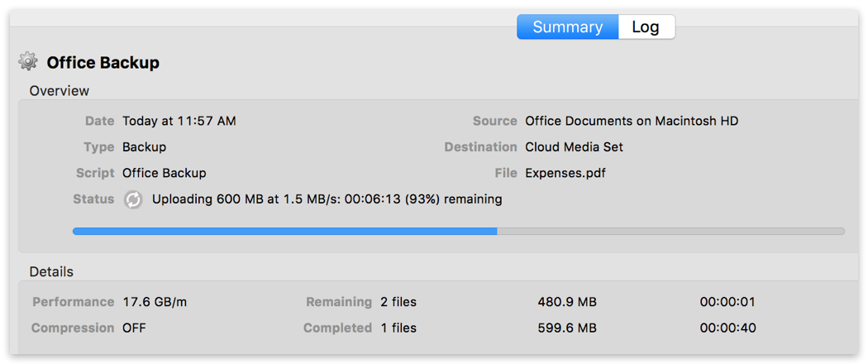
Task: Click the Uploading 600 MB status text
Action: 327,199
